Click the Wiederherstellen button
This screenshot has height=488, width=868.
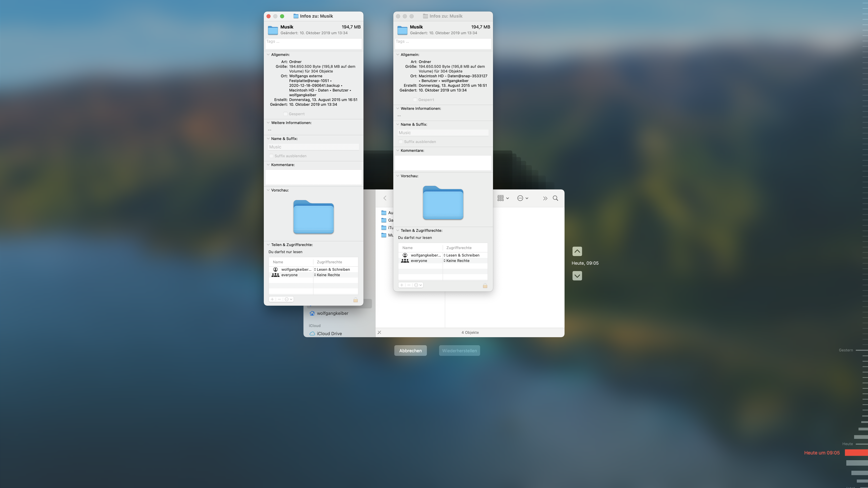tap(459, 351)
